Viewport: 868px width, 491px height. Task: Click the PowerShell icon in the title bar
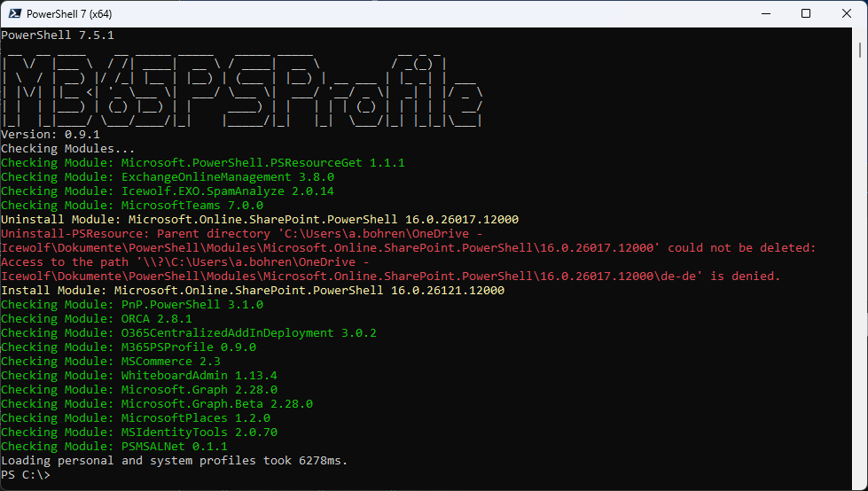(x=15, y=14)
